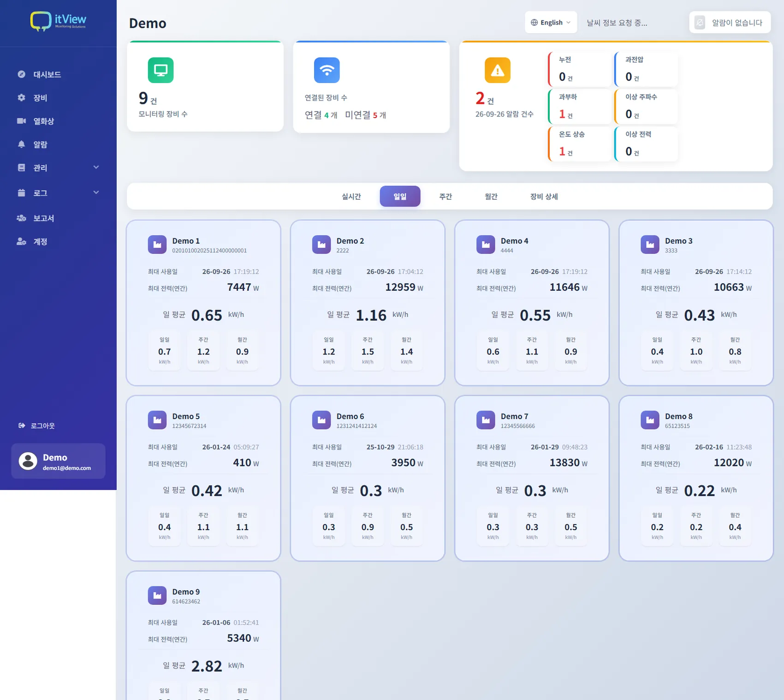This screenshot has width=784, height=700.
Task: Click the 관리 management icon in sidebar
Action: (x=21, y=168)
